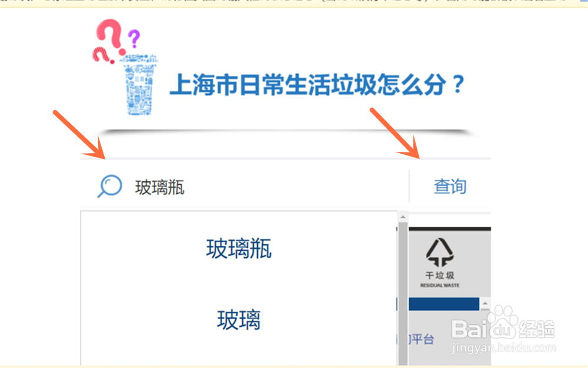The width and height of the screenshot is (588, 368).
Task: Click the suggestion list scroll-up arrow
Action: coord(403,217)
